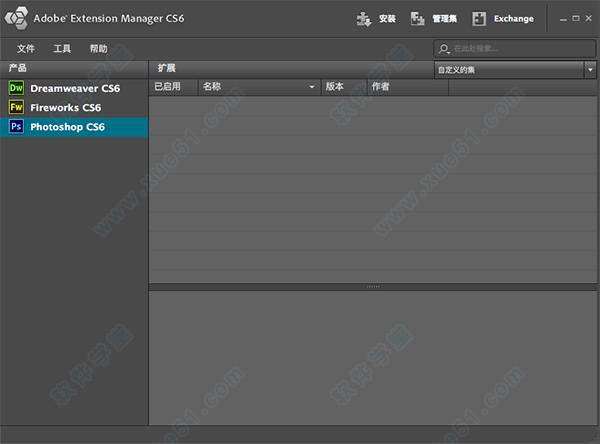Viewport: 600px width, 444px height.
Task: Click the search magnifier icon
Action: 444,49
